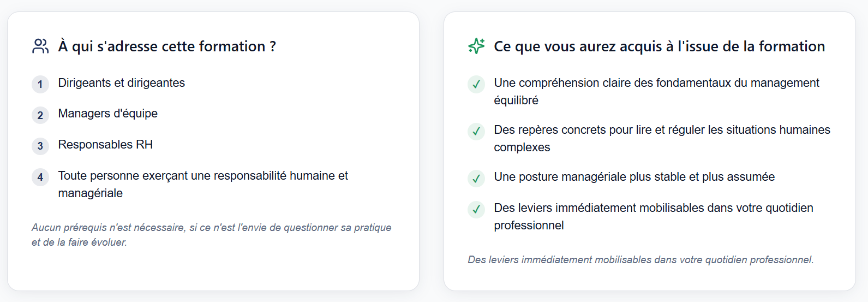Select the Responsables RH list item

(105, 145)
